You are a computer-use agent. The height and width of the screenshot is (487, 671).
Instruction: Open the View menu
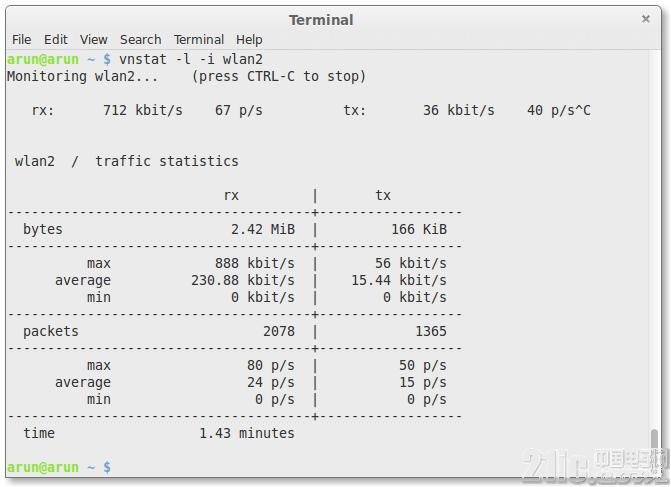click(x=93, y=40)
